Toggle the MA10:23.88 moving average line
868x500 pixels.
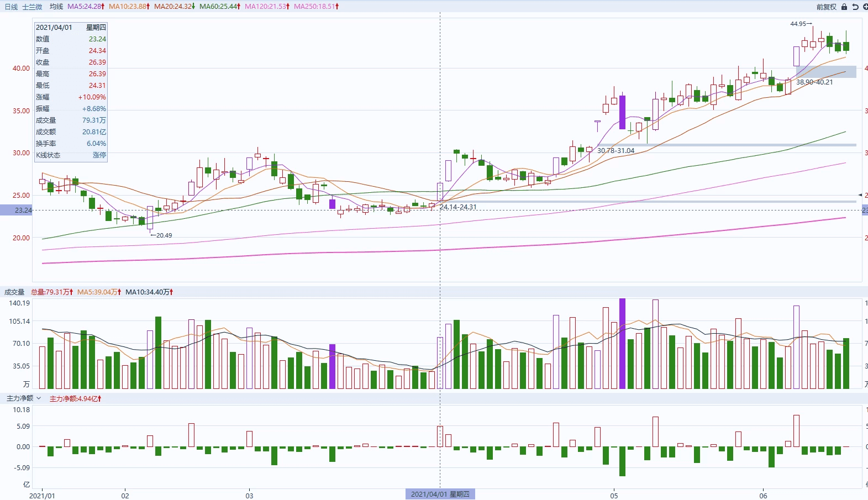pyautogui.click(x=129, y=7)
